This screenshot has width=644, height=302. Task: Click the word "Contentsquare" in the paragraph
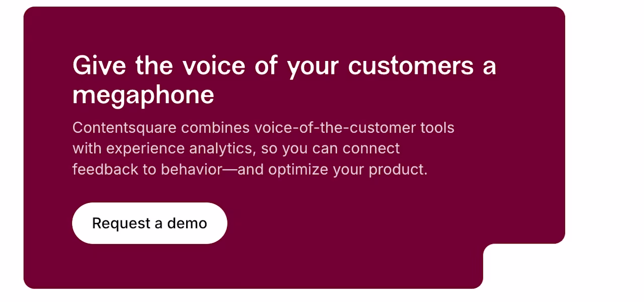click(x=124, y=128)
